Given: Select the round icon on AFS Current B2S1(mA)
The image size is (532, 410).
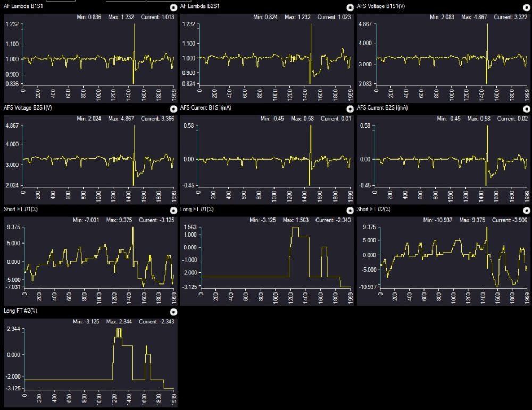Looking at the screenshot, I should click(526, 109).
